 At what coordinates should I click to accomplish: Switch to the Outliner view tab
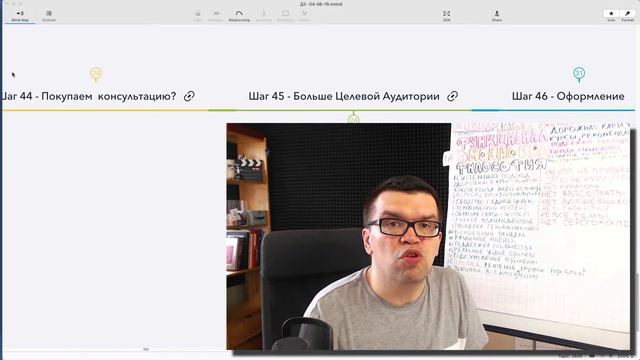pos(49,16)
